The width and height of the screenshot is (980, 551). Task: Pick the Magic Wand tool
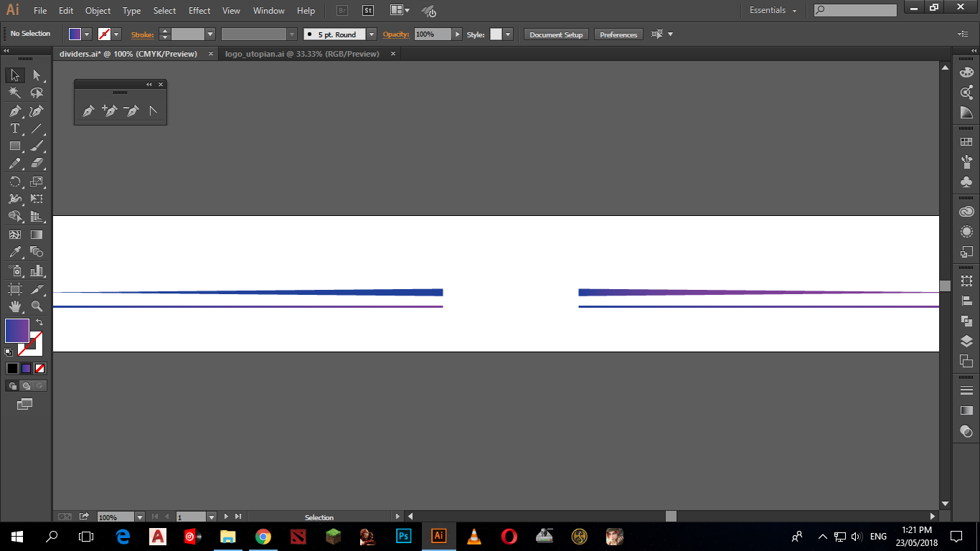click(15, 93)
